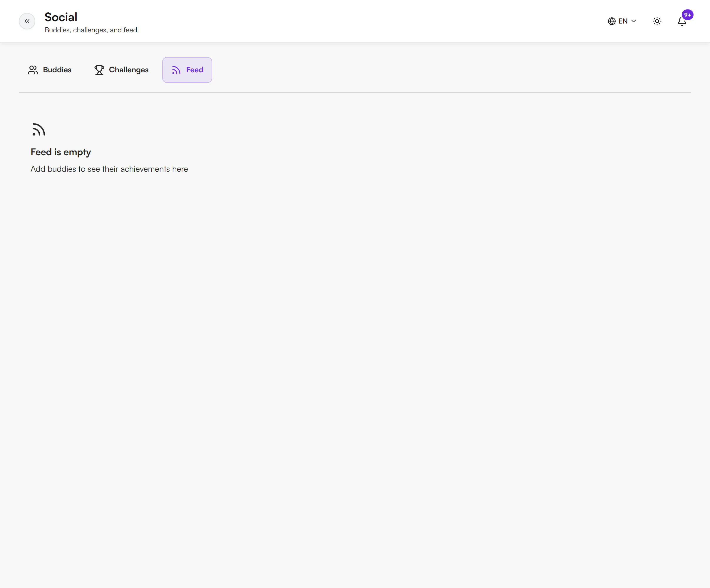Click 'Add buddies to see their achievements here' text
This screenshot has width=710, height=588.
click(109, 169)
